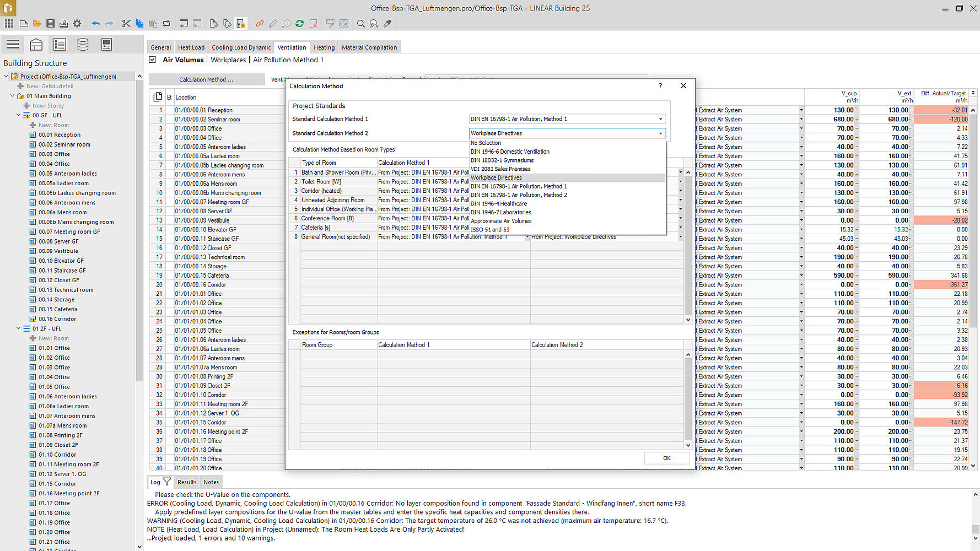Collapse the 00 GF - UFL storey
Viewport: 980px width, 551px height.
point(18,115)
